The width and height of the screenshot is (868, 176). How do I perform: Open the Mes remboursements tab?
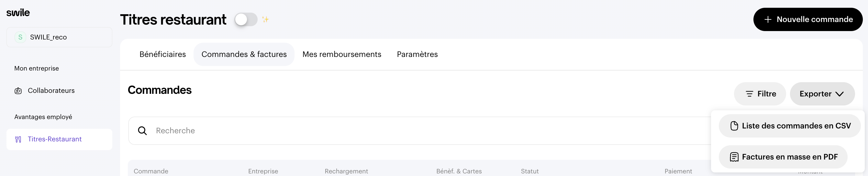pos(342,54)
